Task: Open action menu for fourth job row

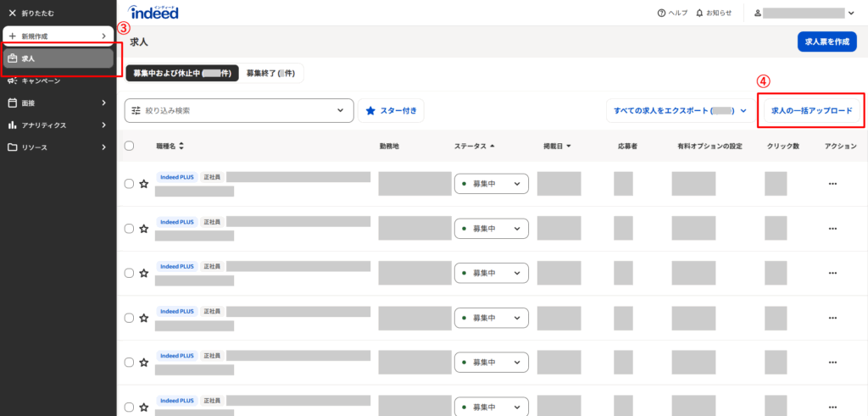Action: tap(832, 319)
